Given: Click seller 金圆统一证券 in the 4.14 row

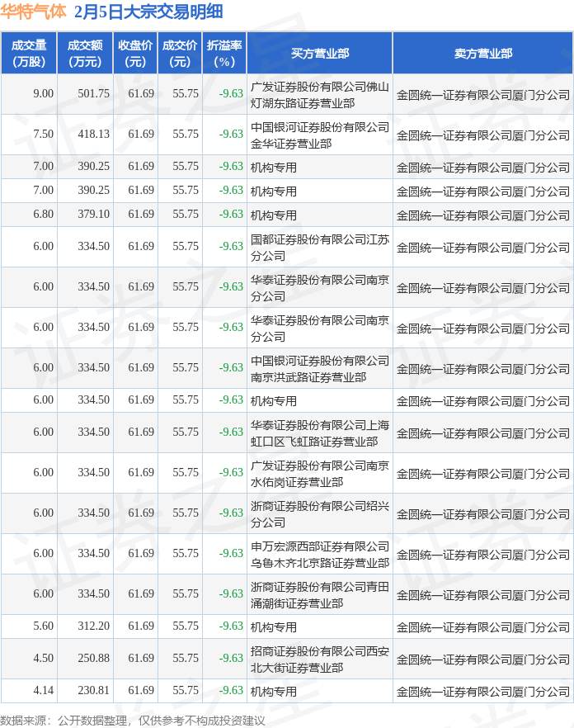Looking at the screenshot, I should point(483,692).
